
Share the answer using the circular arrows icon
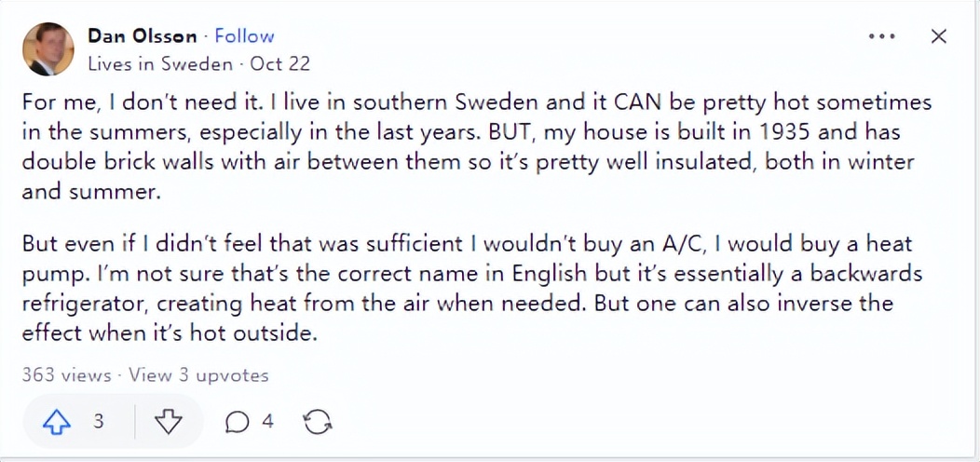coord(318,423)
